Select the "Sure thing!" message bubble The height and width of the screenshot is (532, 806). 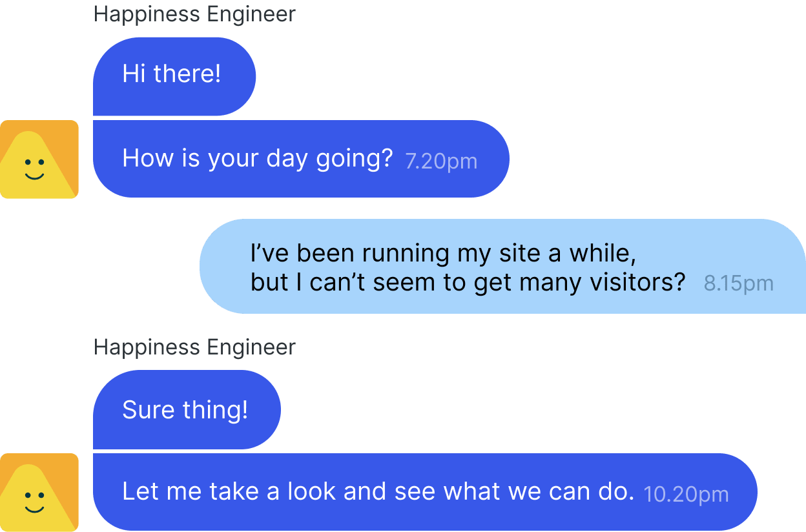click(187, 409)
